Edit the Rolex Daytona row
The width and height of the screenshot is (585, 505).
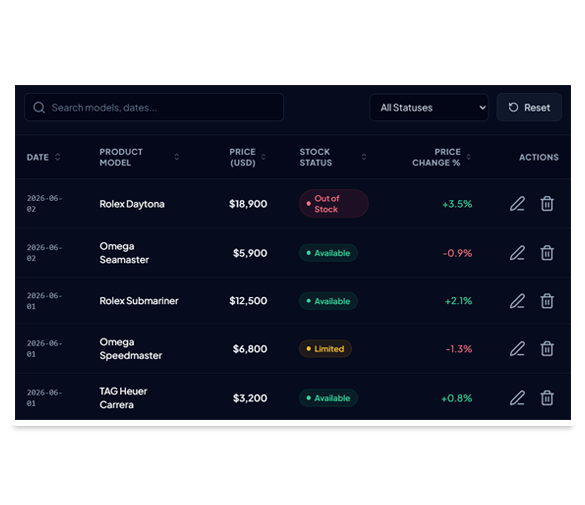click(517, 204)
